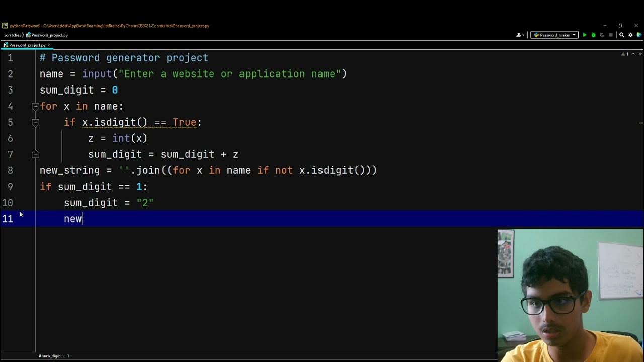Click the PyCharm logo in the title bar
Screen dimensions: 644x362
(5, 26)
